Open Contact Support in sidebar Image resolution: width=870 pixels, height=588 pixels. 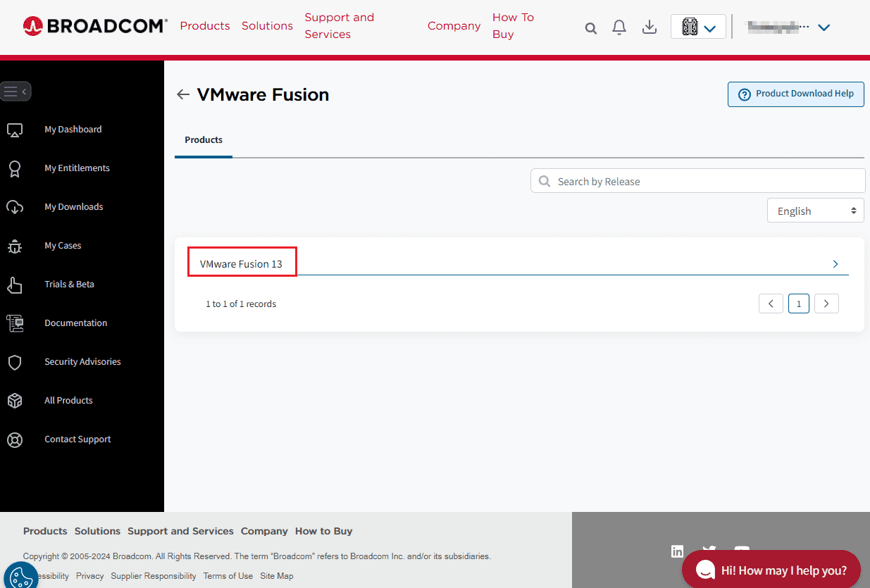[77, 439]
